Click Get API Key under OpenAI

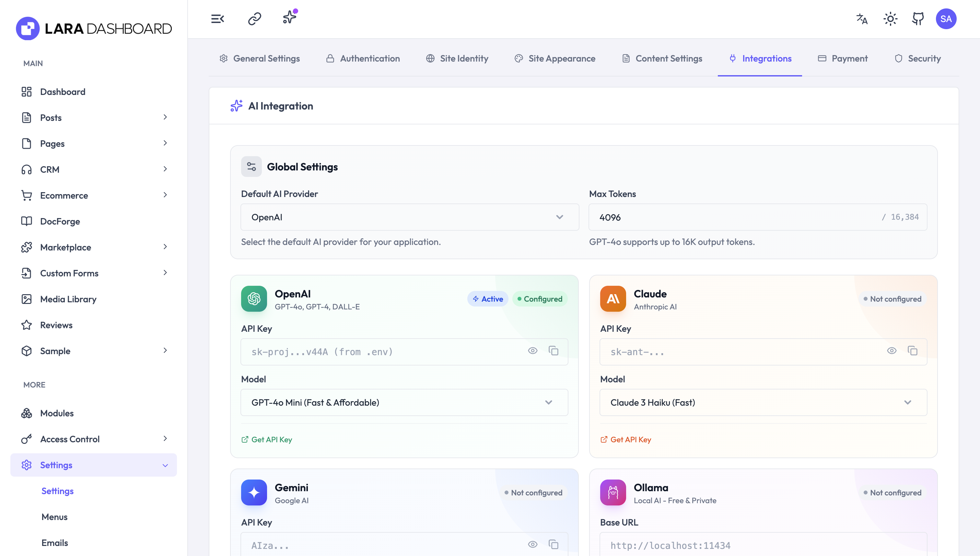[271, 440]
